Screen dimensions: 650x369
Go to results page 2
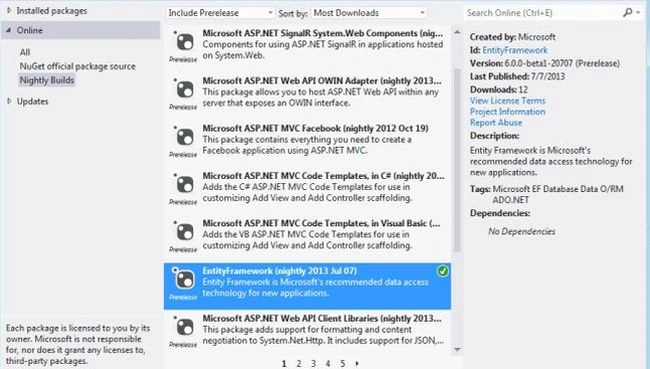pyautogui.click(x=298, y=364)
